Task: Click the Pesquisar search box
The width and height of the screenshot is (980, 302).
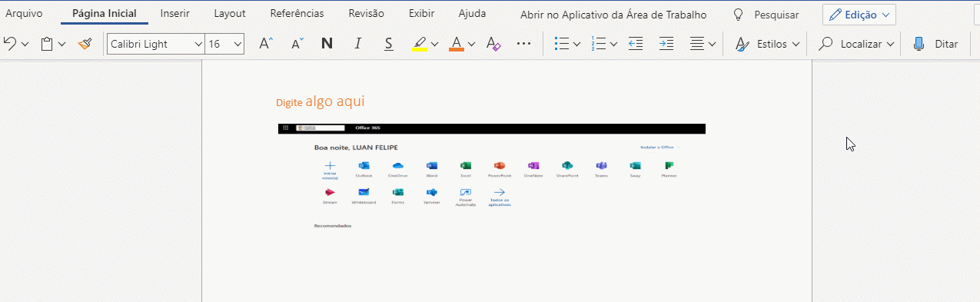Action: (x=766, y=15)
